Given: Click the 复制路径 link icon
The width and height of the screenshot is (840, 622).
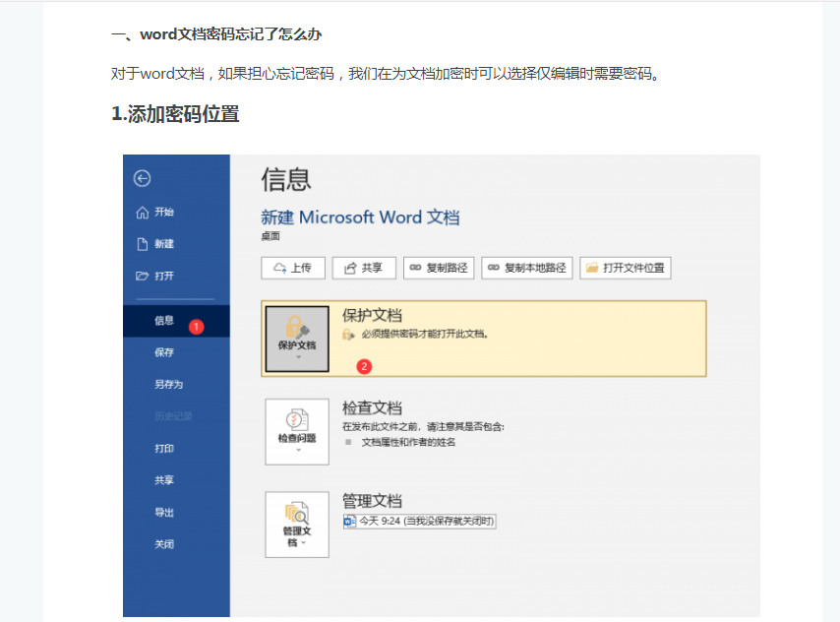Looking at the screenshot, I should 413,267.
